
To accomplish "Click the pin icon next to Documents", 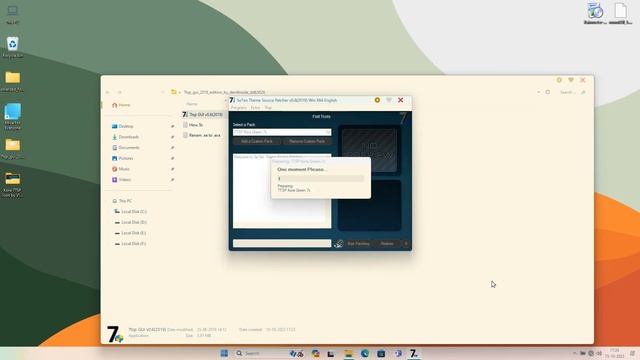I will pyautogui.click(x=173, y=148).
